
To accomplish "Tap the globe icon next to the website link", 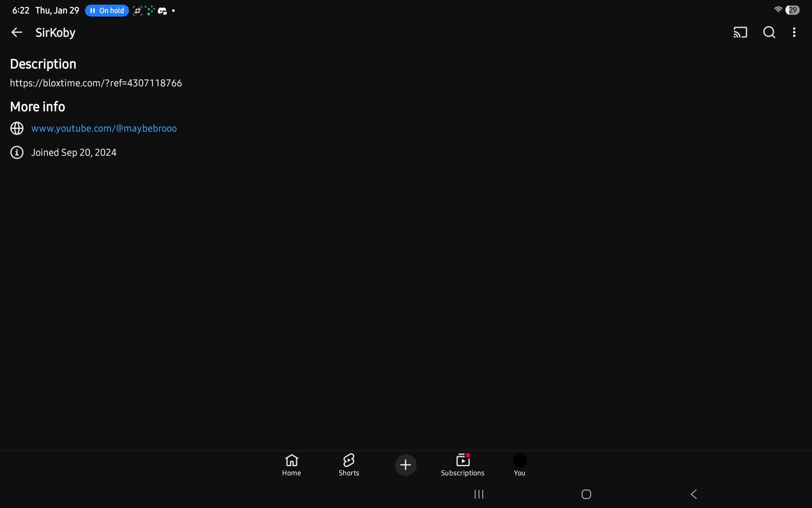I will (17, 128).
